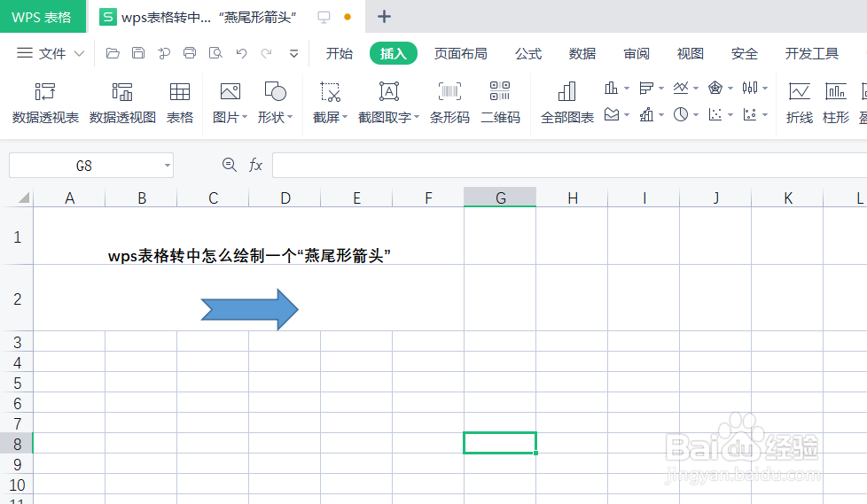Click the 表格 table icon

point(180,103)
